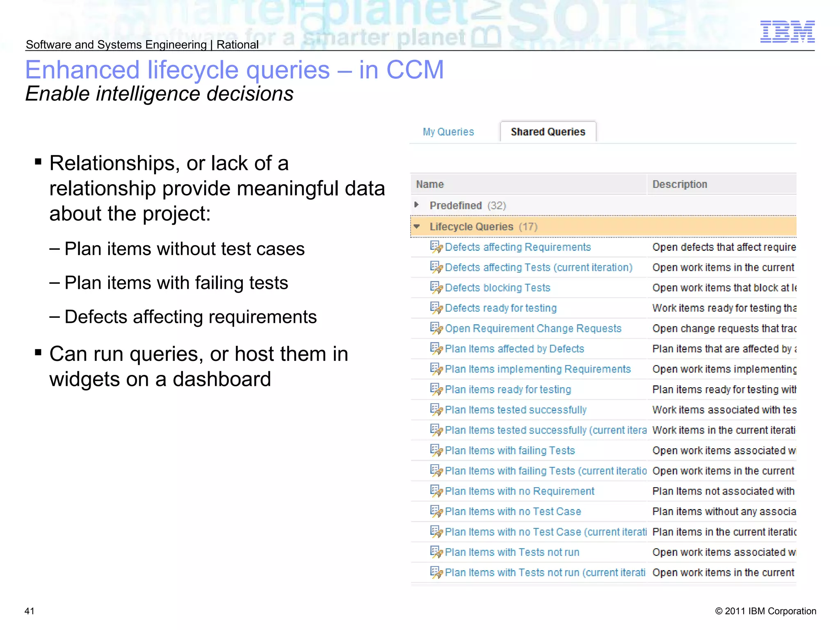The height and width of the screenshot is (630, 840).
Task: Click description 'Open defects that affect require'
Action: (x=724, y=247)
